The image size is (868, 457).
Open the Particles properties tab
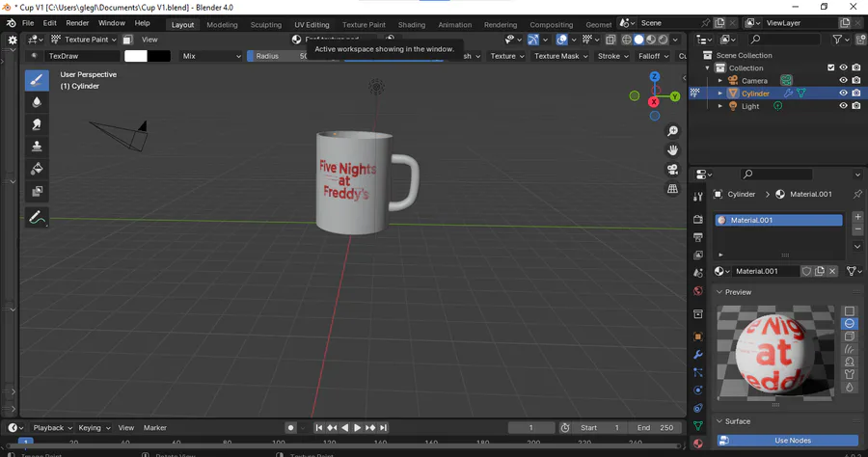tap(698, 372)
